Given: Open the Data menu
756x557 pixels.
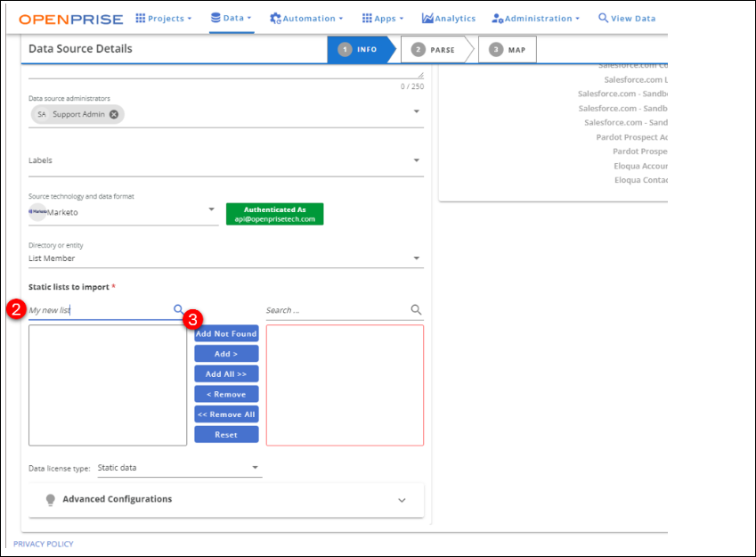Looking at the screenshot, I should 232,18.
